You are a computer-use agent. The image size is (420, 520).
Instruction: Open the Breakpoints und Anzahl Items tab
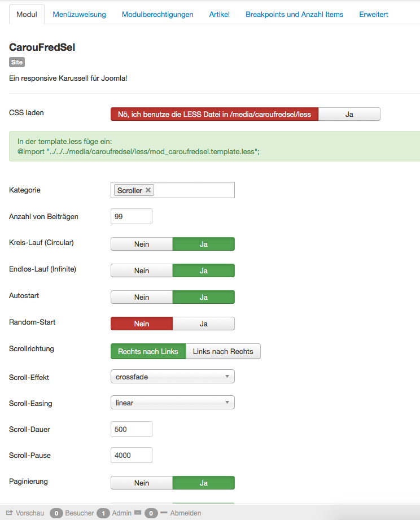(x=294, y=14)
